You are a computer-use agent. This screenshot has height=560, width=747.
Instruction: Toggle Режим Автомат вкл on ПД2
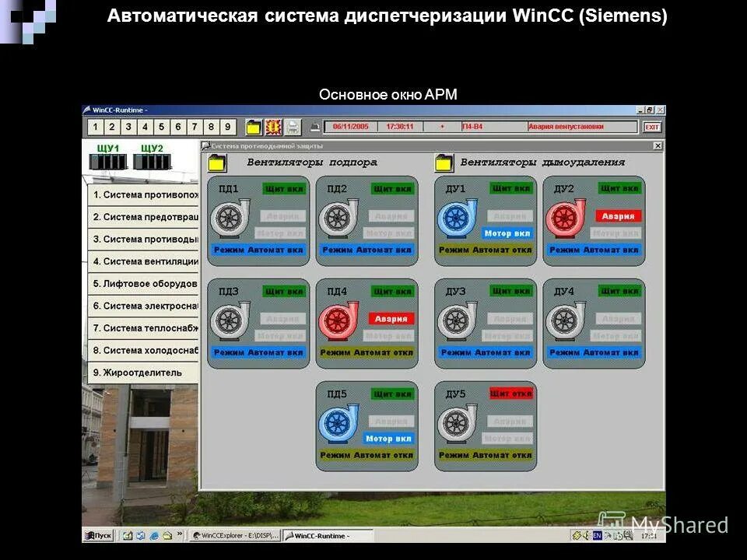pos(366,250)
